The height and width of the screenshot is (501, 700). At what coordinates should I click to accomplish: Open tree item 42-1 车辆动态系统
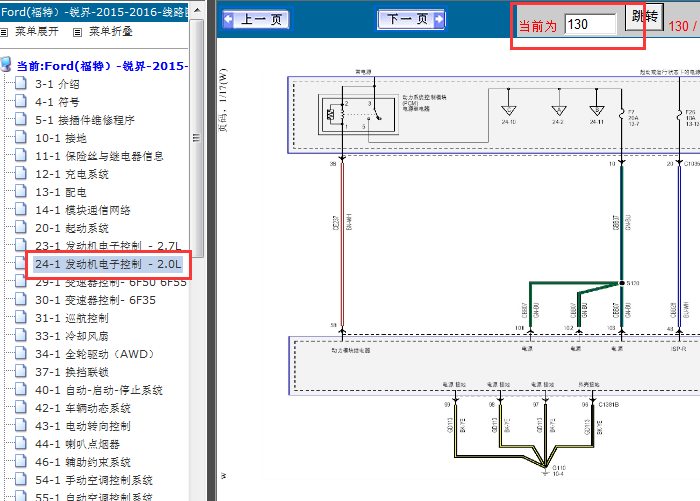coord(83,408)
